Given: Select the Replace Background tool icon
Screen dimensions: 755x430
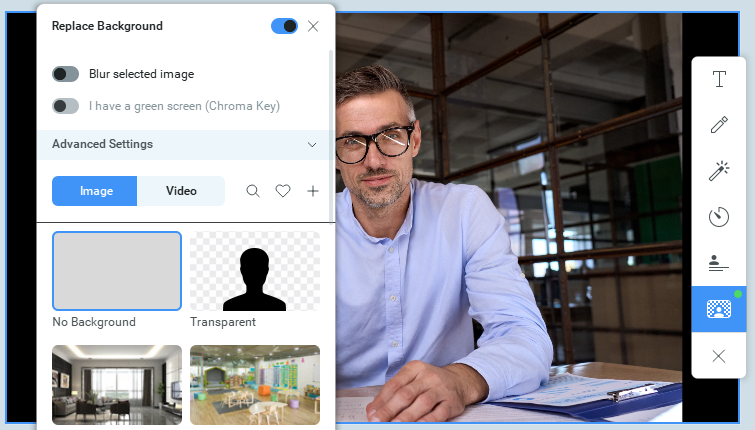Looking at the screenshot, I should point(718,309).
